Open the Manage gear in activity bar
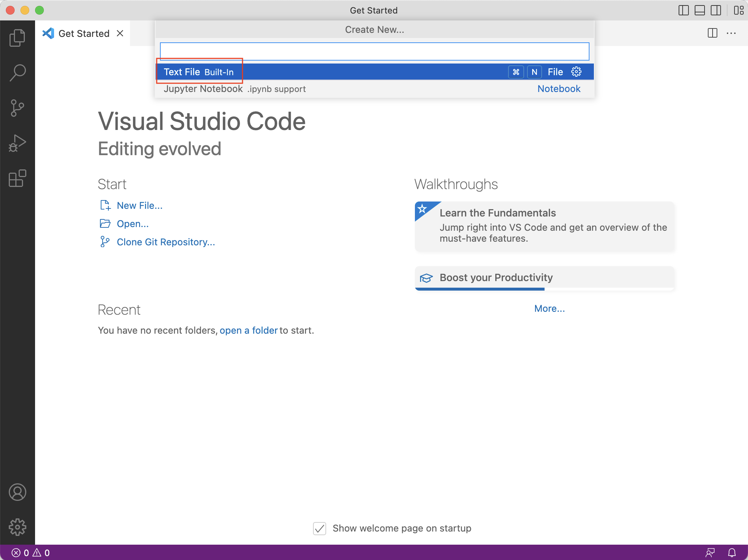The height and width of the screenshot is (560, 748). point(17,527)
